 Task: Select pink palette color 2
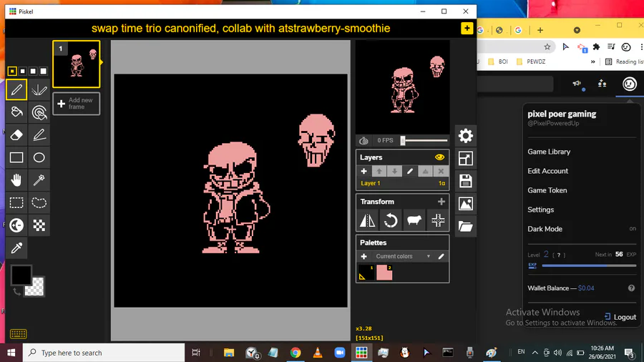click(x=384, y=273)
